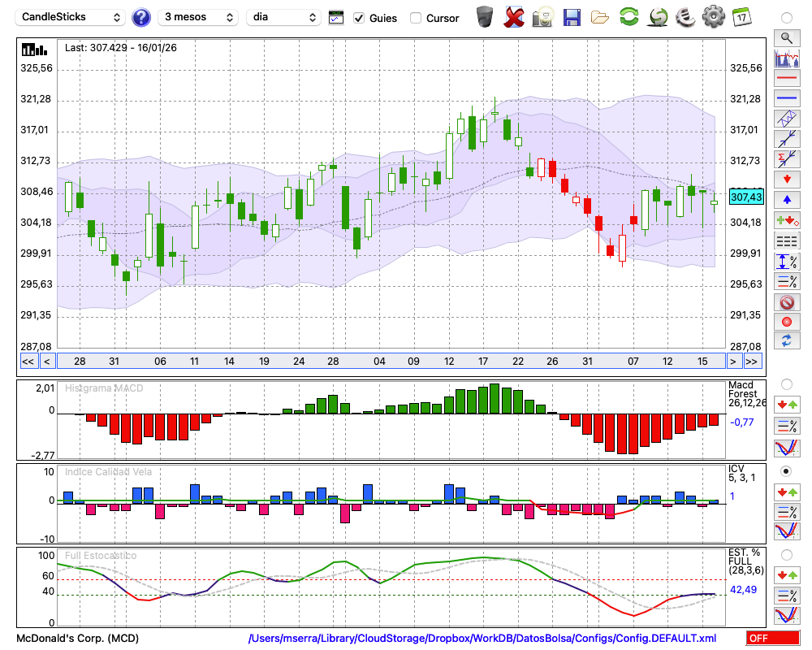Take a snapshot with the camera icon
812x650 pixels.
tap(542, 17)
